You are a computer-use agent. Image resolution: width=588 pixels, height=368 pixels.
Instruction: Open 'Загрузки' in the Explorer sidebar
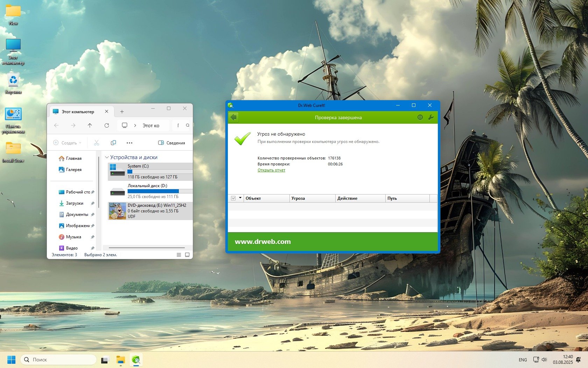(x=75, y=203)
